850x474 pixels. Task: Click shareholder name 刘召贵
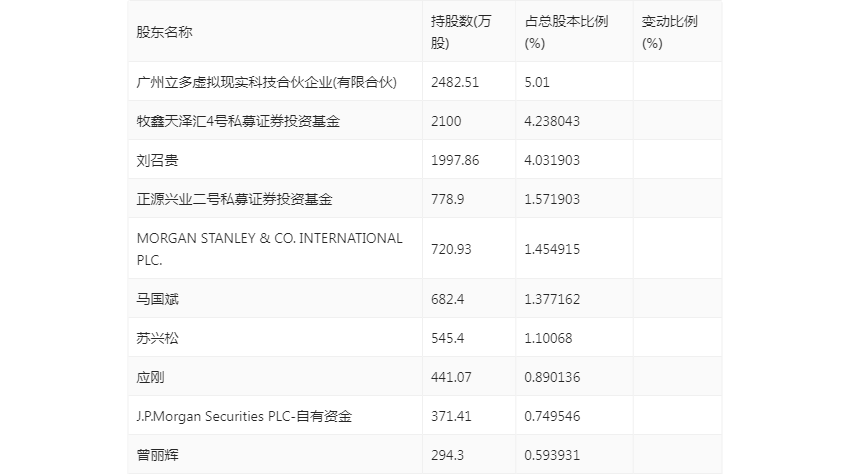[x=157, y=160]
